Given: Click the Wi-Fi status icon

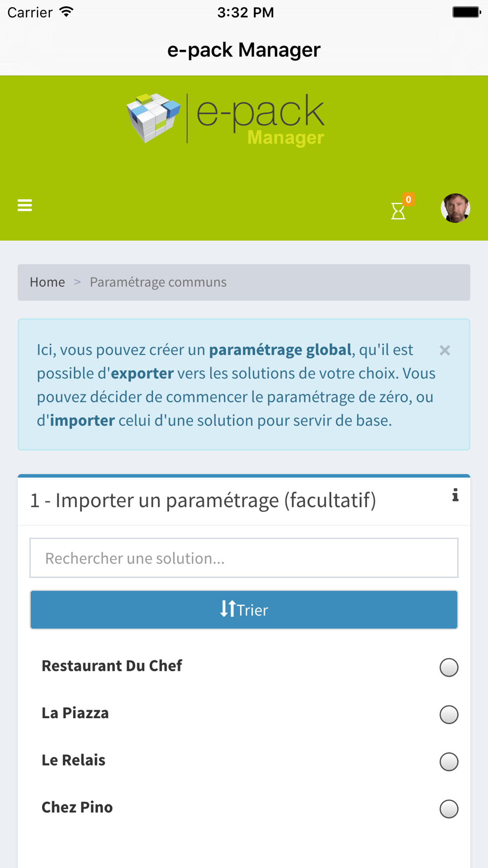Looking at the screenshot, I should tap(66, 12).
